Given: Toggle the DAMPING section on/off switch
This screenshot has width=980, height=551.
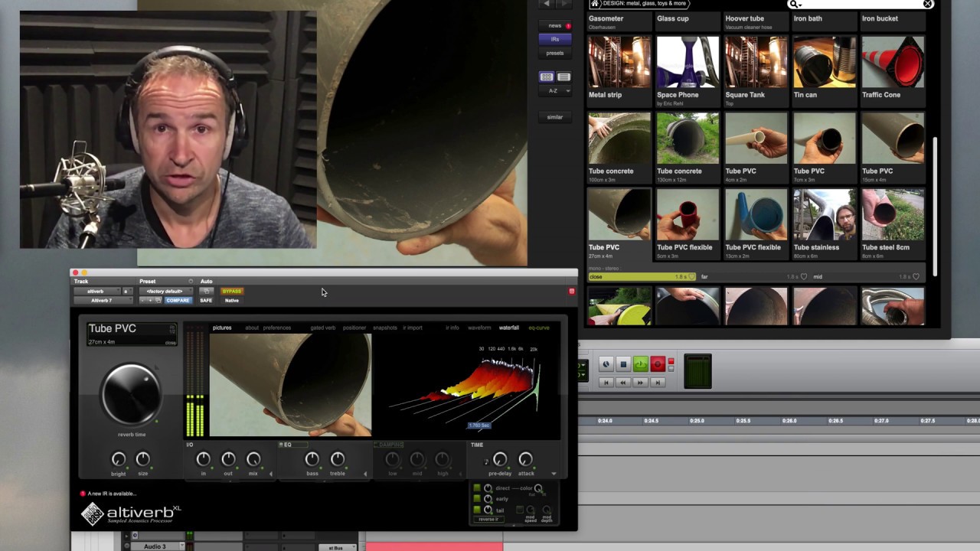Looking at the screenshot, I should click(x=376, y=445).
